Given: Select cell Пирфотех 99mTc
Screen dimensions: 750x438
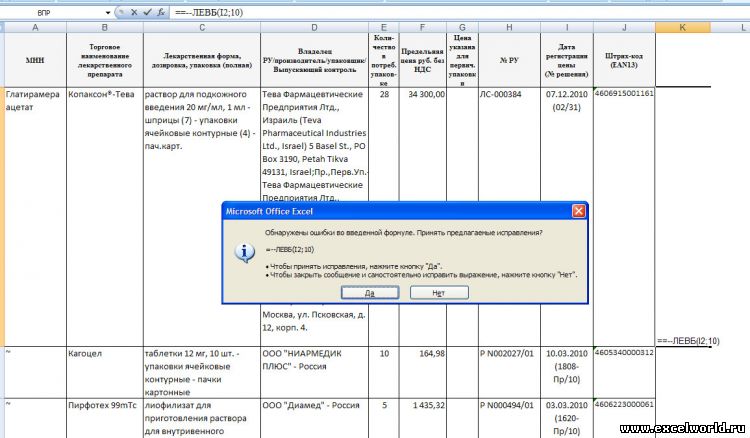Looking at the screenshot, I should [105, 418].
